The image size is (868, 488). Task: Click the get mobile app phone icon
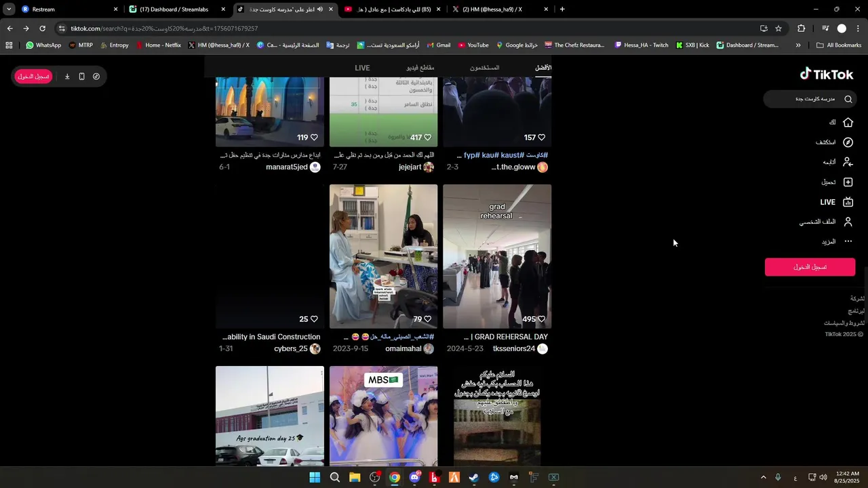tap(81, 77)
